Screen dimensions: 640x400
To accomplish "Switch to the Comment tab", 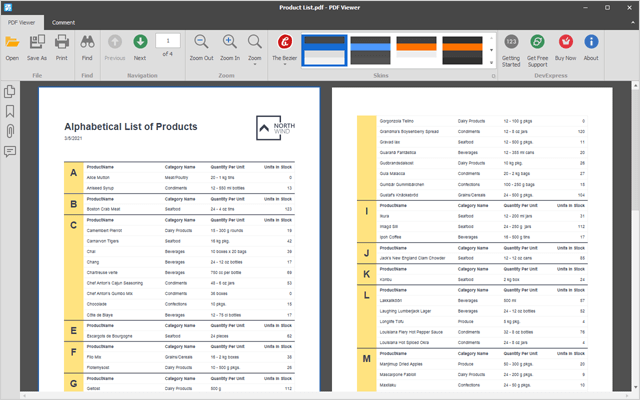I will click(63, 22).
